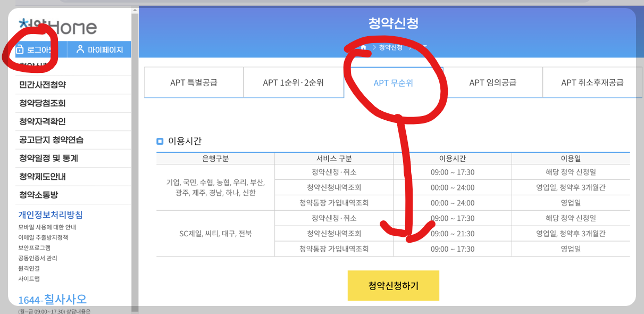This screenshot has height=314, width=644.
Task: Click the 은행구분 column header
Action: 215,159
